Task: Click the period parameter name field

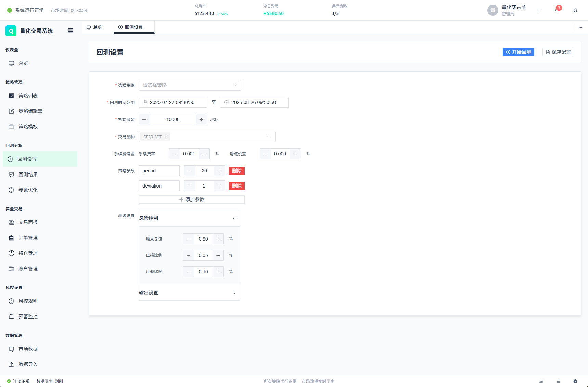Action: pyautogui.click(x=159, y=171)
